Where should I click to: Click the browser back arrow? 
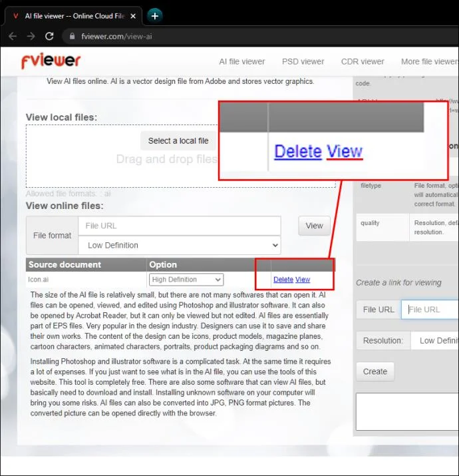(x=13, y=37)
